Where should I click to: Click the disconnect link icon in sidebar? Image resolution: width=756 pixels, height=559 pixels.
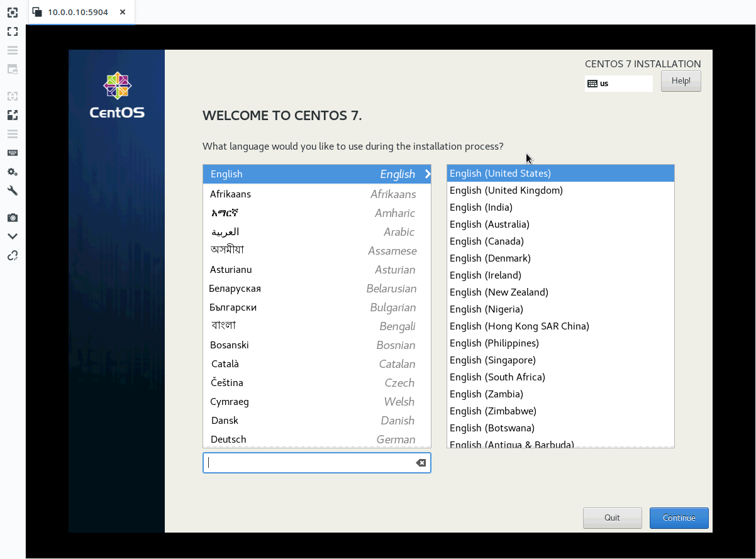(x=12, y=255)
